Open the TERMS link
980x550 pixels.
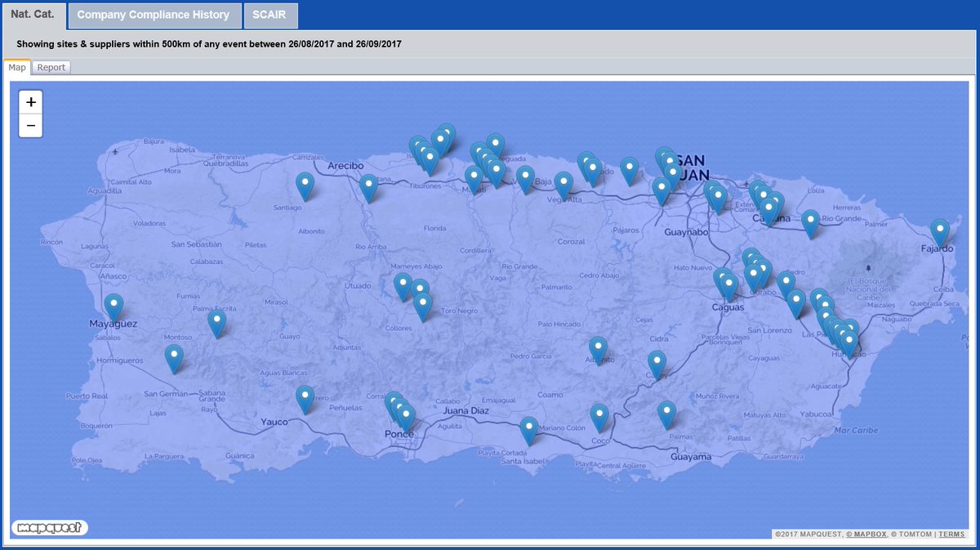coord(951,534)
